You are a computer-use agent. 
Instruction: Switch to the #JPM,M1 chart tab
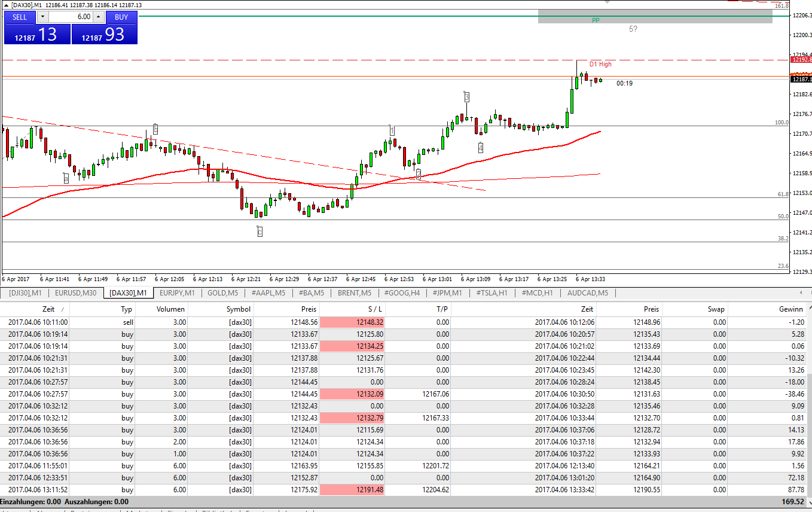447,293
